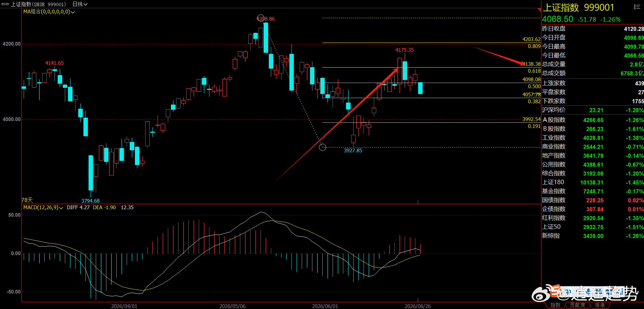Click the 今日最低 label

tap(554, 56)
